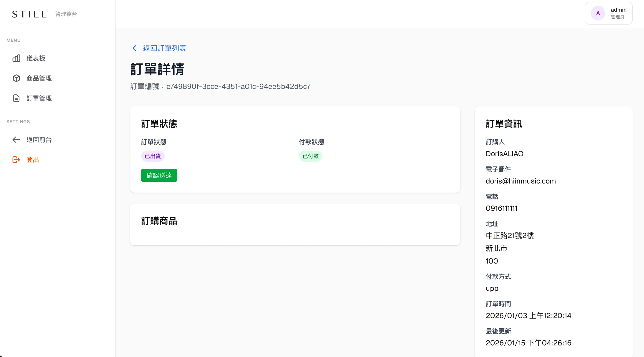Click the 已付款 payment status badge
The height and width of the screenshot is (357, 644).
coord(310,156)
